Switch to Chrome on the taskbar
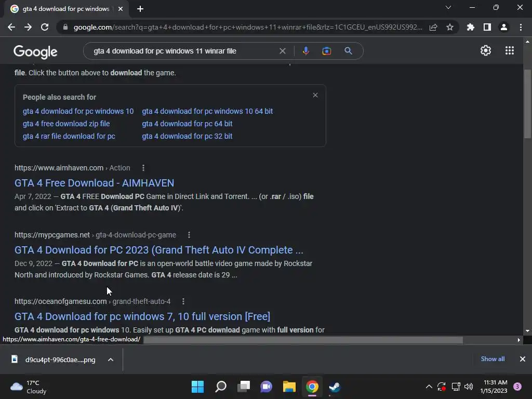The height and width of the screenshot is (399, 532). click(x=312, y=387)
